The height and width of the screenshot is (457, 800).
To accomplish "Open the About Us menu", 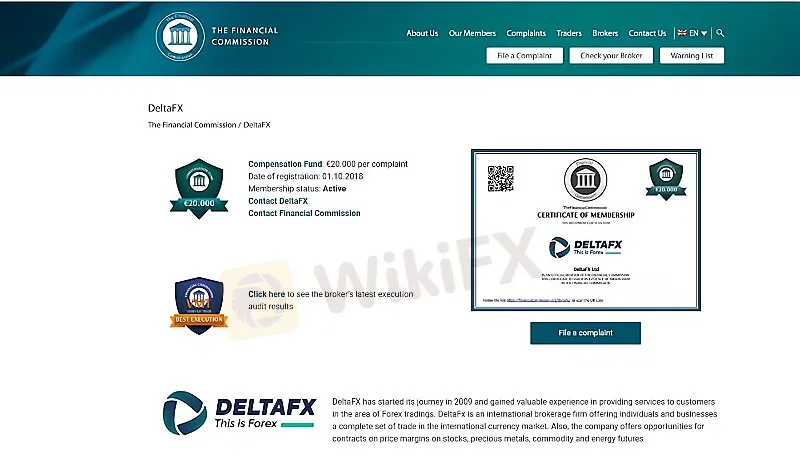I will [x=422, y=33].
